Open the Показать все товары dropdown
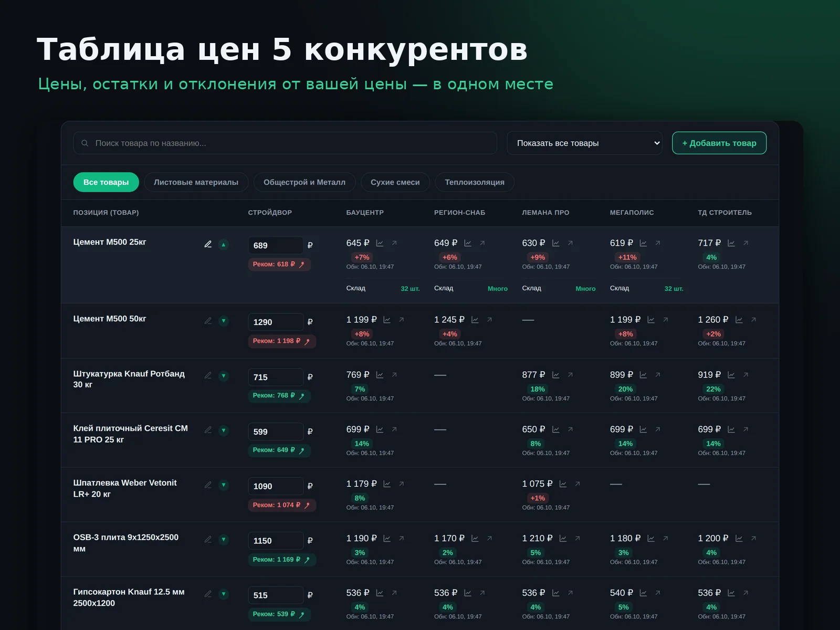Screen dimensions: 840x630 [x=585, y=143]
